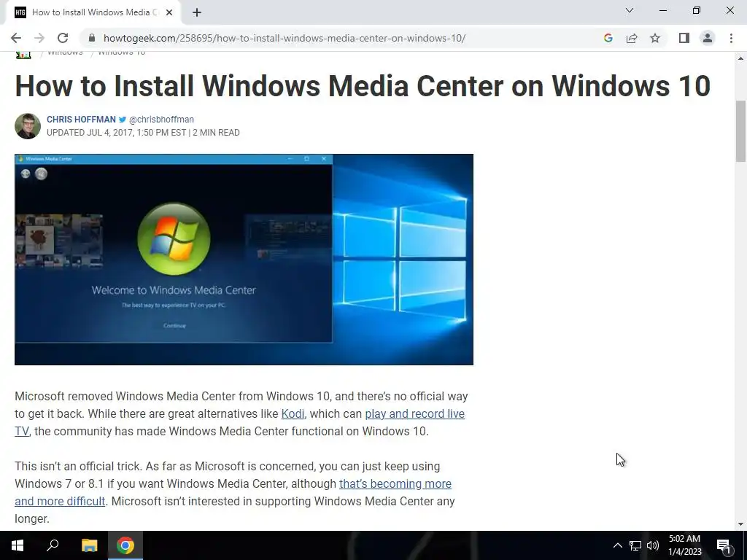Share this page using share icon

(x=632, y=38)
